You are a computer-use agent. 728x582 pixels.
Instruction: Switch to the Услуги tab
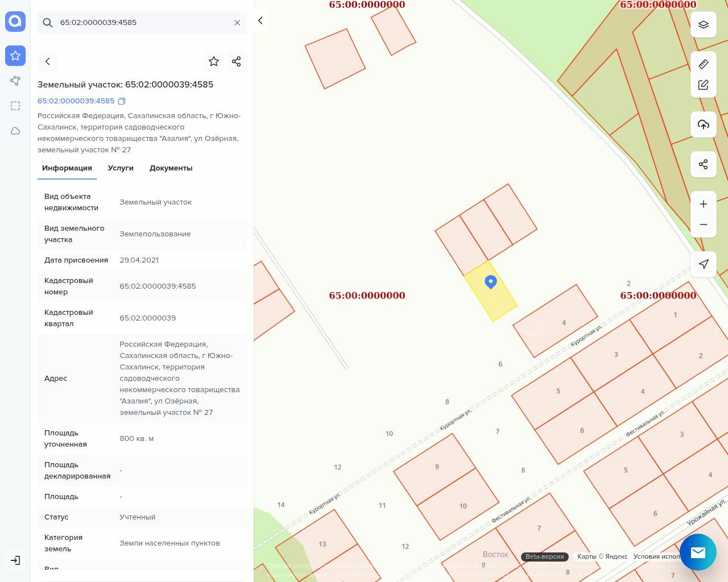(x=121, y=168)
